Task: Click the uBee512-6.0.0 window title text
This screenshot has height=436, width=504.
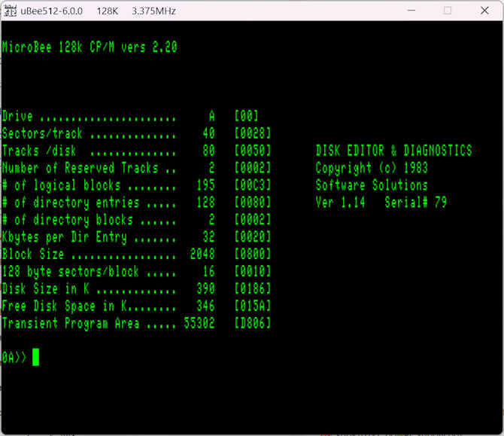Action: point(53,11)
